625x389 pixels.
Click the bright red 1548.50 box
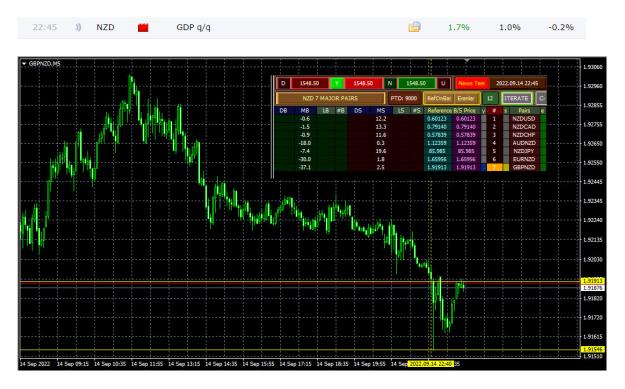(x=363, y=83)
